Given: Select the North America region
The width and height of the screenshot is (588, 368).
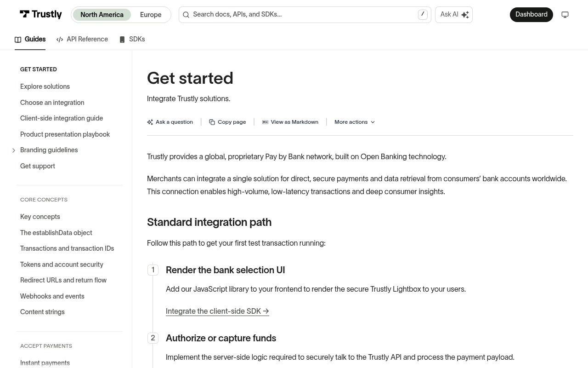Looking at the screenshot, I should click(x=102, y=15).
